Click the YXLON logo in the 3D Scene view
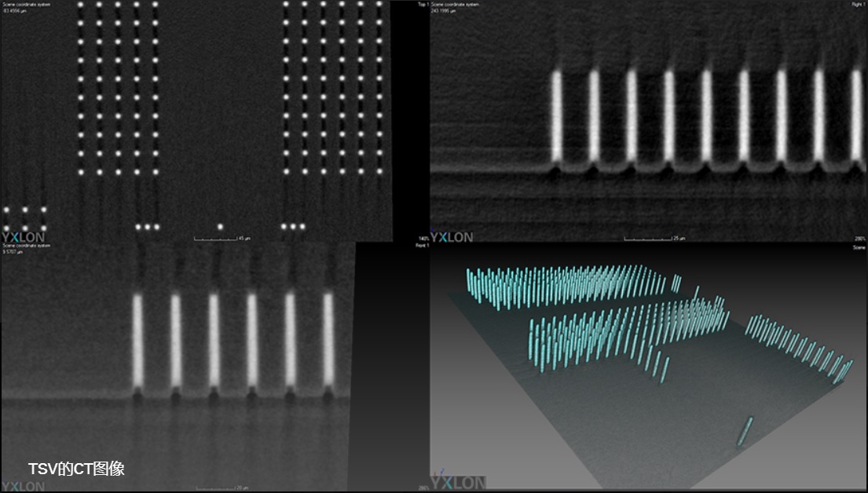Image resolution: width=868 pixels, height=493 pixels. [x=459, y=483]
